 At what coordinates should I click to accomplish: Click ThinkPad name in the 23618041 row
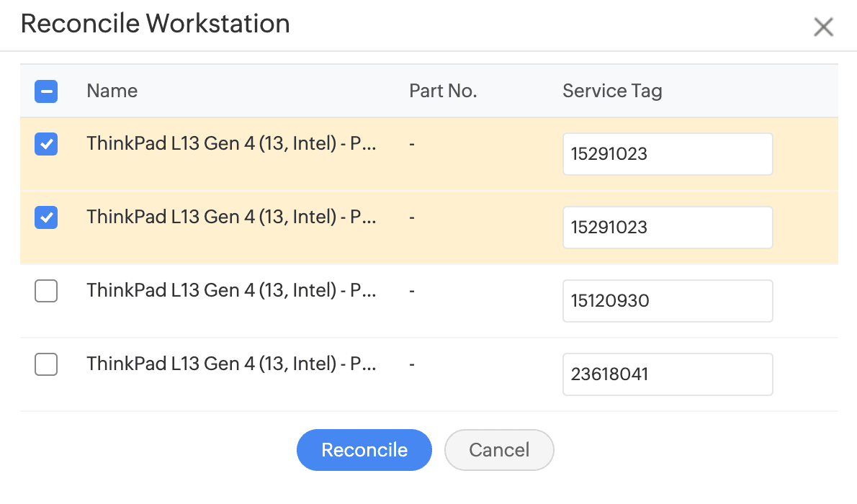coord(231,364)
